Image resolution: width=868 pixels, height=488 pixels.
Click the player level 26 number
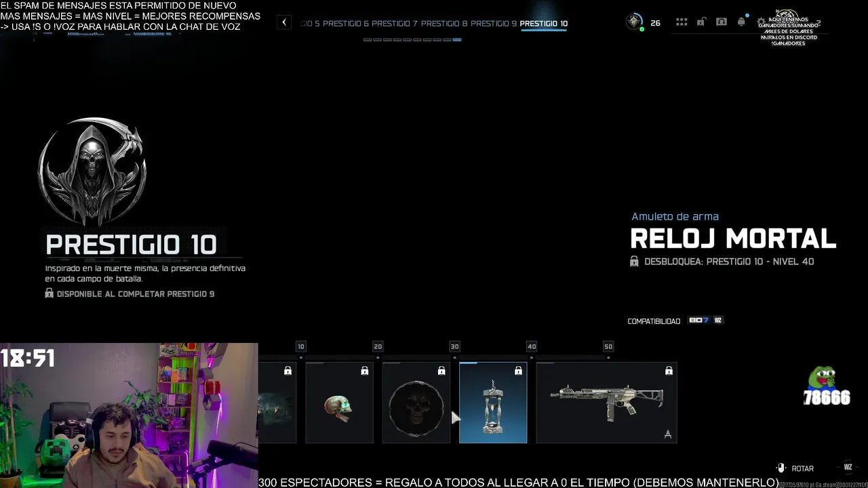(x=655, y=23)
